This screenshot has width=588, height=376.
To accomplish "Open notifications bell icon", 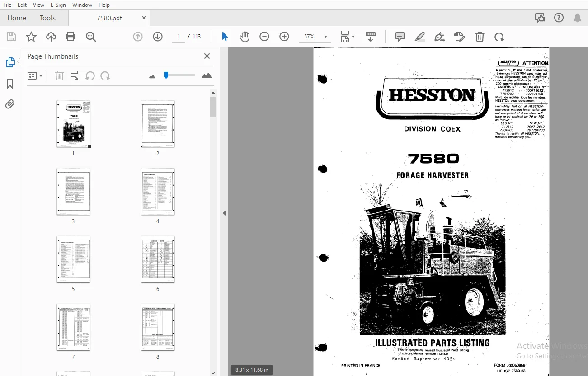I will click(x=578, y=18).
